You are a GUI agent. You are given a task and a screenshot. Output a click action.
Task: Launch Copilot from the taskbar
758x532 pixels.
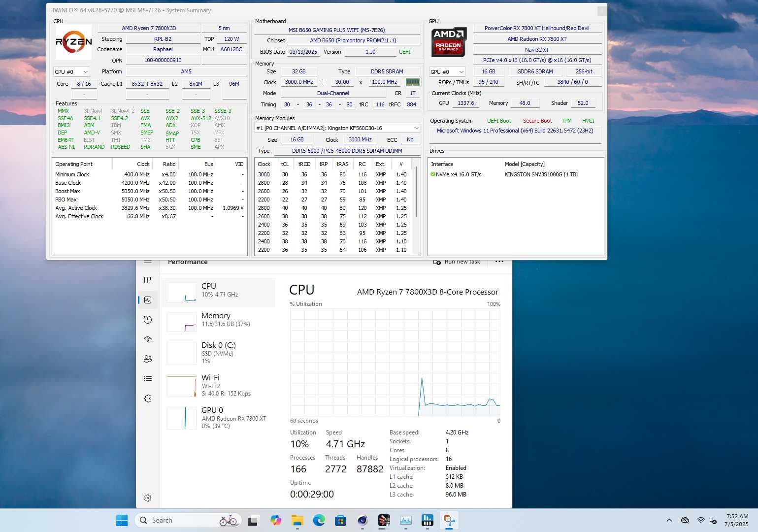pos(275,520)
